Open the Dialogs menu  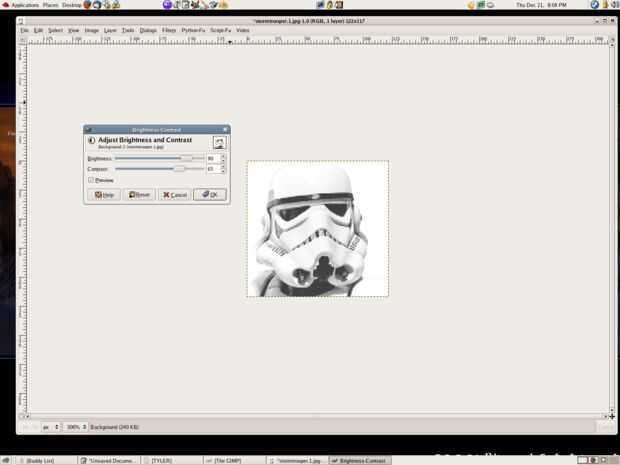148,30
